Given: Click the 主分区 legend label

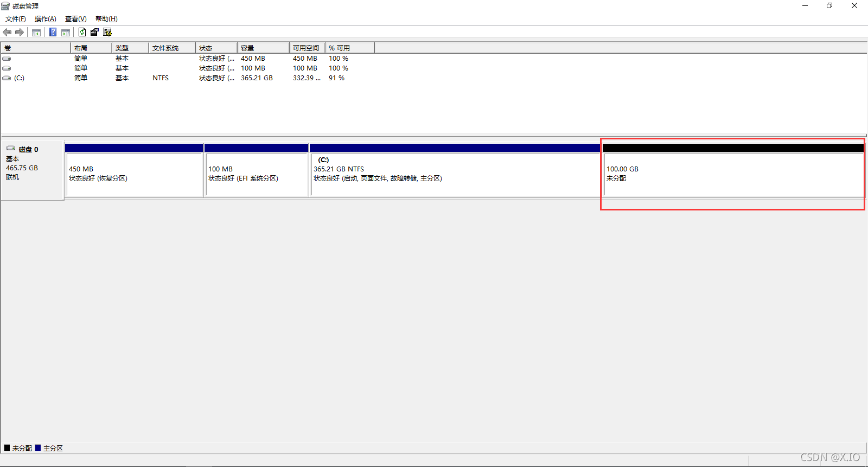Looking at the screenshot, I should click(53, 449).
